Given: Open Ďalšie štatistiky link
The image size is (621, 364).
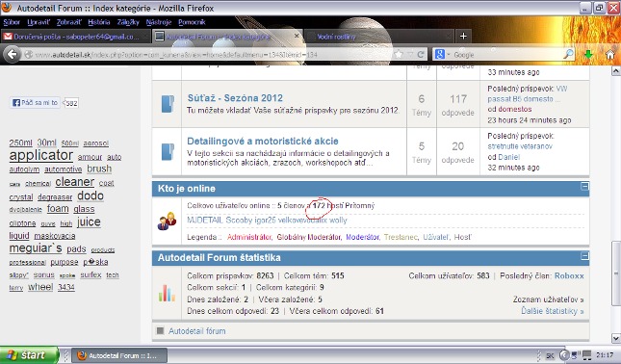Looking at the screenshot, I should click(x=553, y=311).
